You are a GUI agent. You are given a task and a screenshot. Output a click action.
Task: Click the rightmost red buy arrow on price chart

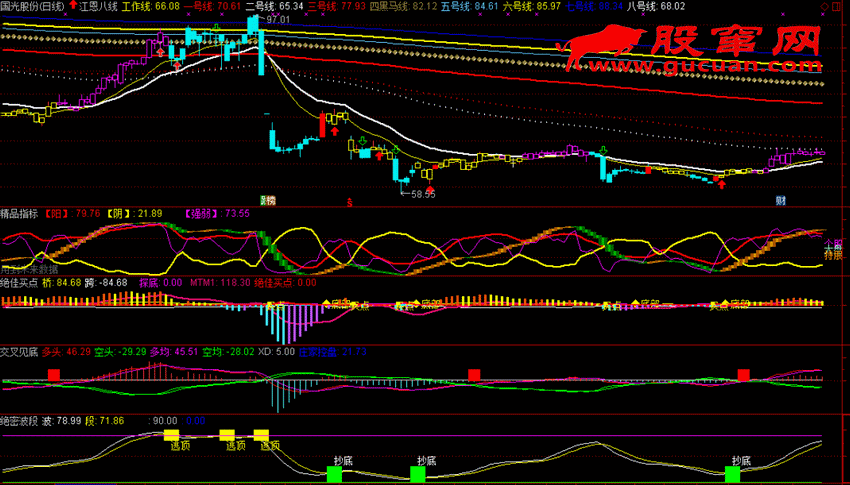pos(722,185)
